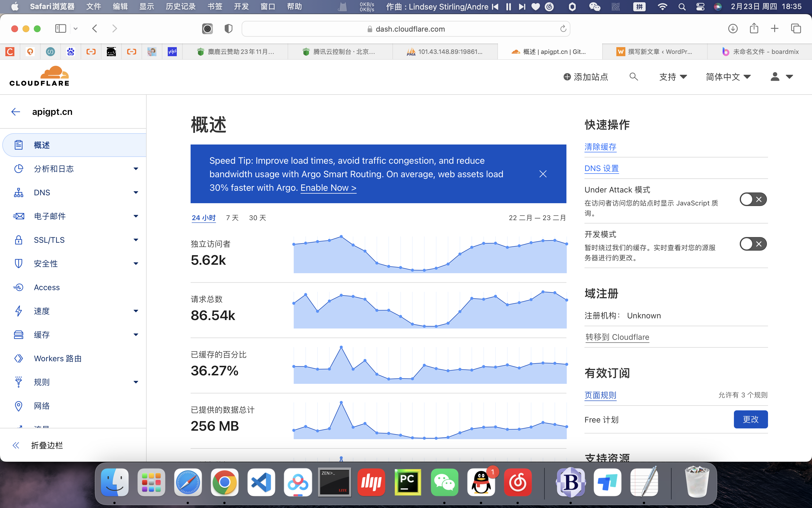Click the Enable Now link

[328, 188]
